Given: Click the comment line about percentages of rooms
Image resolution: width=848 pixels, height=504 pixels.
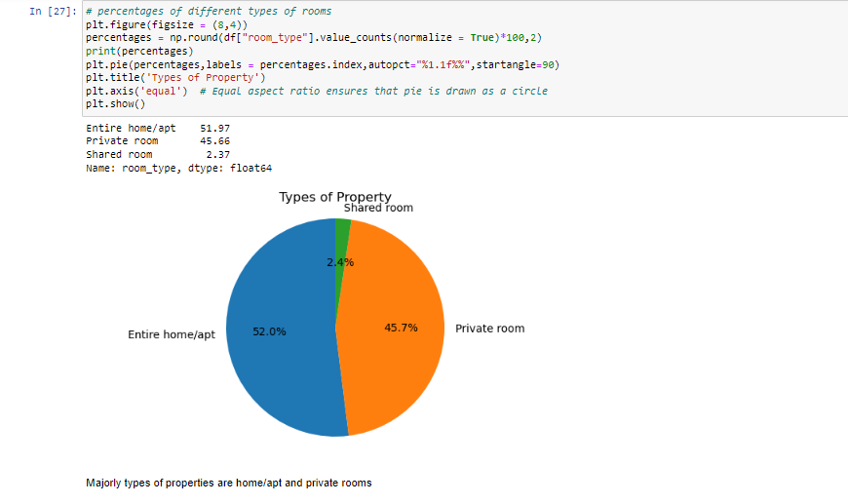Looking at the screenshot, I should (209, 12).
